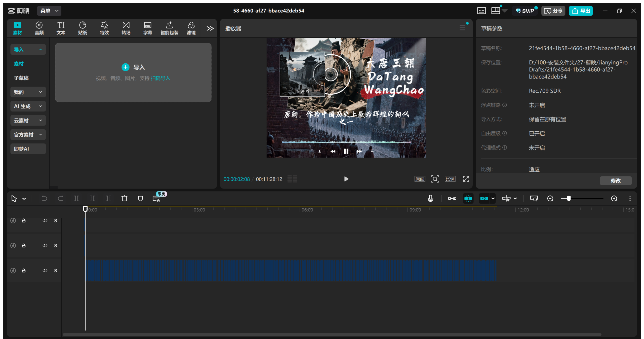Open the 特效 effects panel

(x=104, y=28)
